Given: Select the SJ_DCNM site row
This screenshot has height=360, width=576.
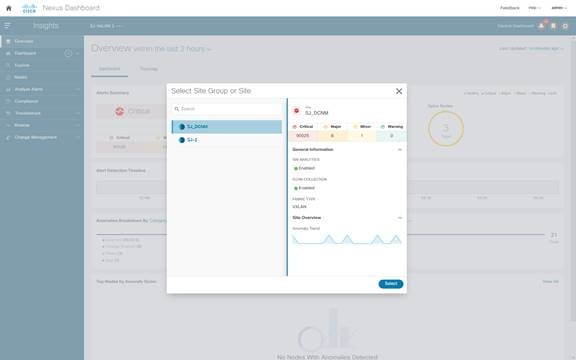Looking at the screenshot, I should click(227, 126).
